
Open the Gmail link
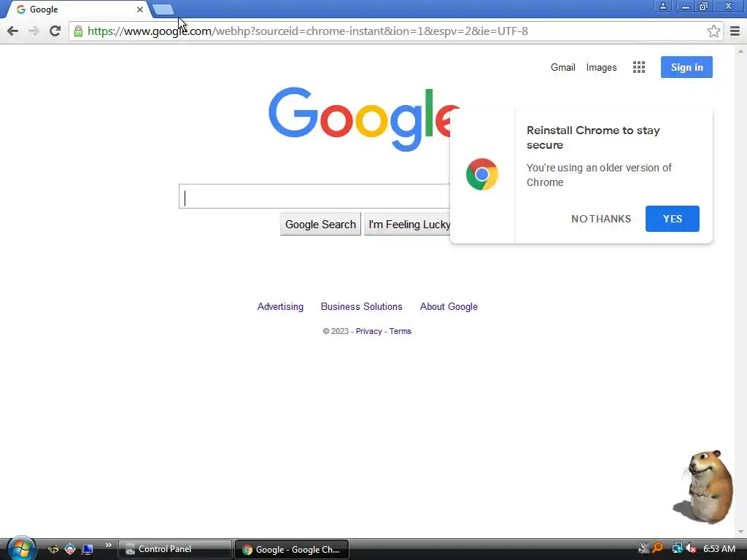pos(562,67)
